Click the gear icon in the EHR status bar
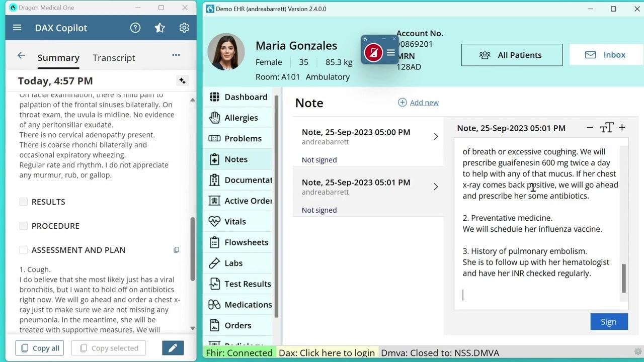The image size is (644, 362). tap(638, 352)
